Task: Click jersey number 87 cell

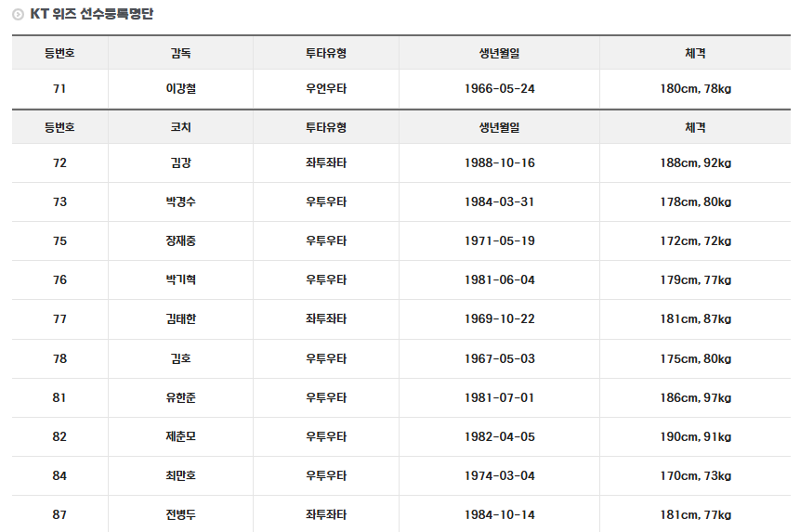Action: click(60, 515)
